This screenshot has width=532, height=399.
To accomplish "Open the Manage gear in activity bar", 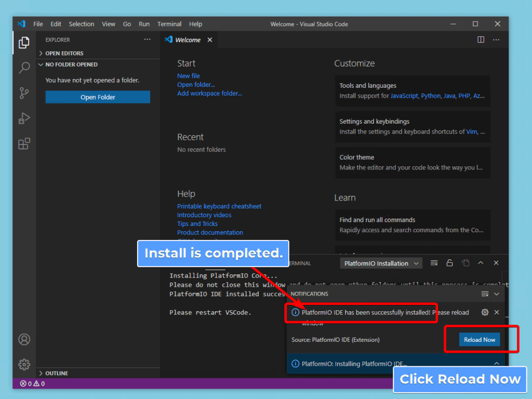I will tap(24, 364).
